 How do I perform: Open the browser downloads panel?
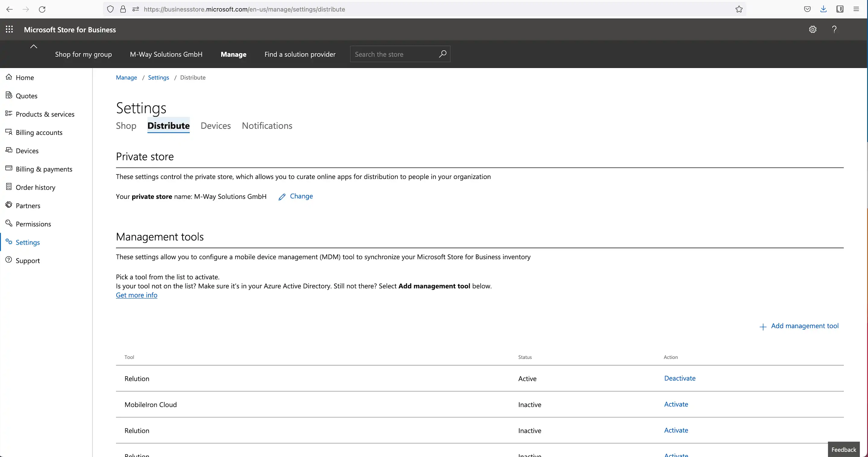(x=823, y=9)
